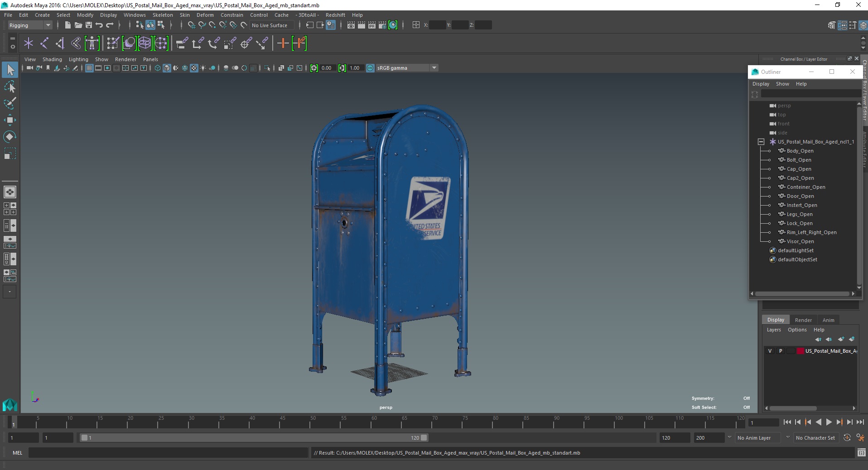The width and height of the screenshot is (868, 470).
Task: Toggle color management ON button
Action: 370,68
